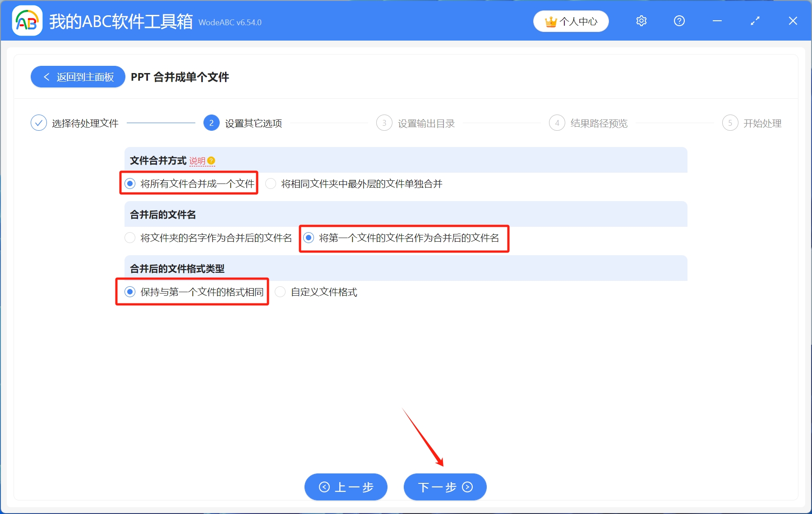Screen dimensions: 812x514
Task: Click the 下一步 button
Action: 444,487
